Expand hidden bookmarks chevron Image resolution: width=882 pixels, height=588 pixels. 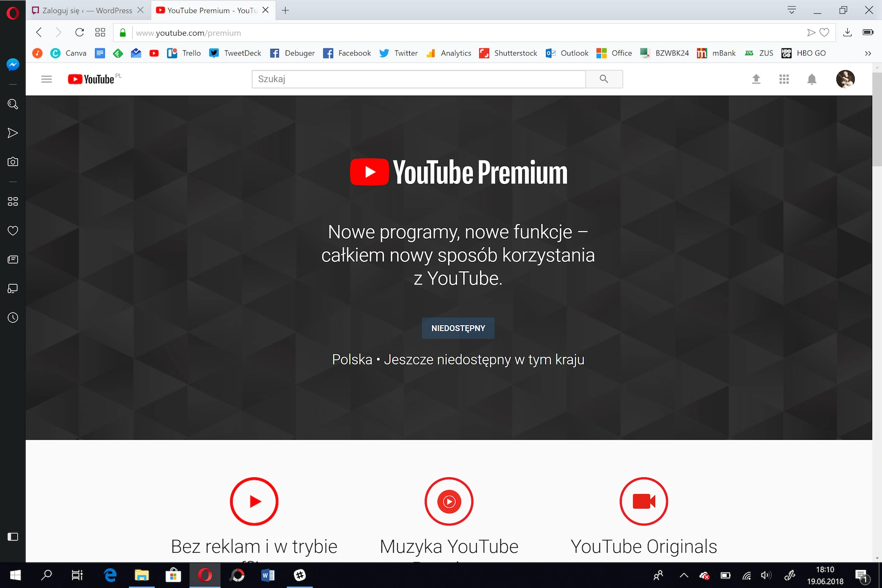(868, 53)
